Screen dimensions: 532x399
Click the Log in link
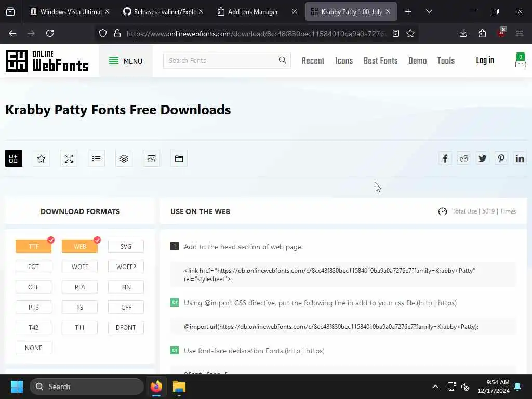coord(485,60)
